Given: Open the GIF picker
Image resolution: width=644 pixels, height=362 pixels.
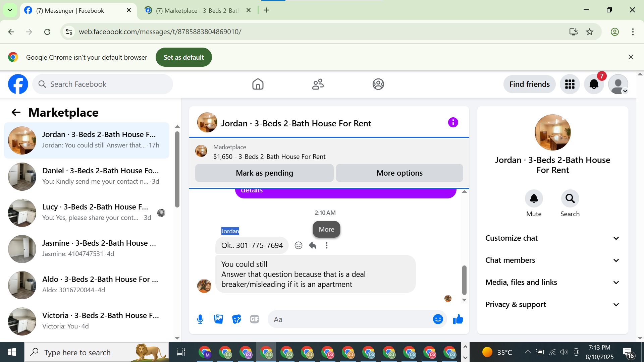Looking at the screenshot, I should pyautogui.click(x=255, y=319).
